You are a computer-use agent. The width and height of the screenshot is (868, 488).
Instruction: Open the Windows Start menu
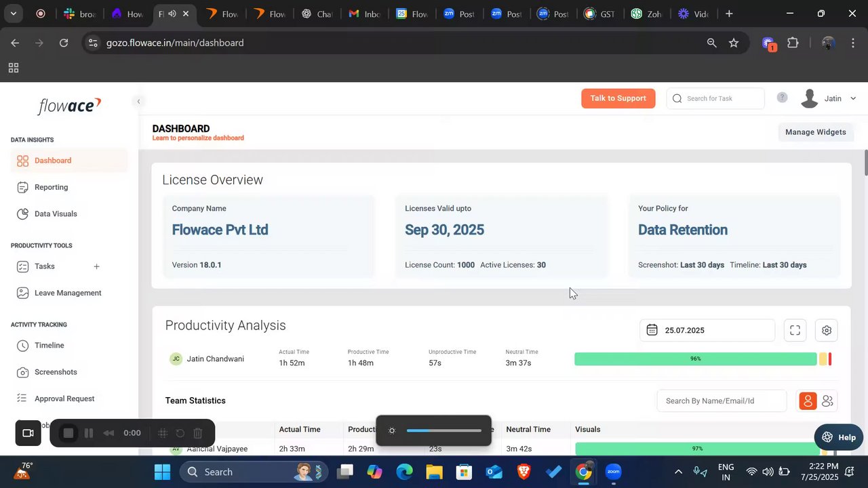[163, 472]
